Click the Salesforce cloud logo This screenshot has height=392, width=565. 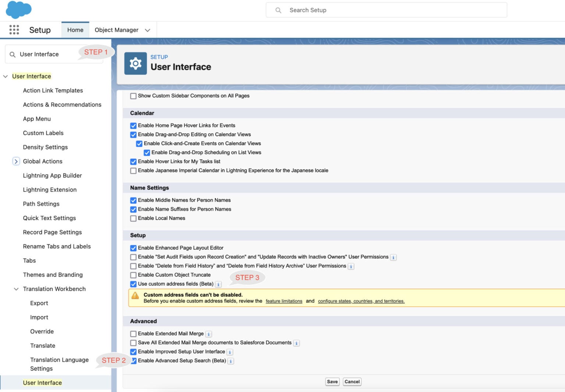(19, 10)
